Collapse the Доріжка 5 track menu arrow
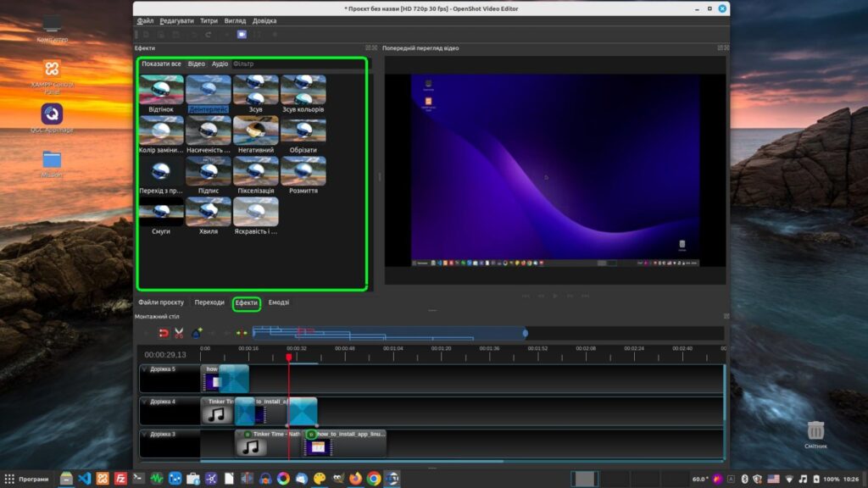The height and width of the screenshot is (488, 868). point(144,369)
